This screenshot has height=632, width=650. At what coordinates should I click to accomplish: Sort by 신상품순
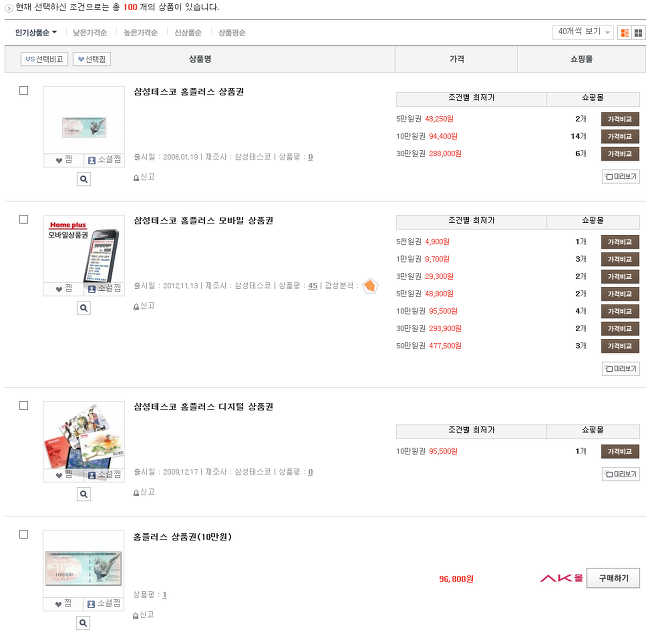(x=188, y=33)
